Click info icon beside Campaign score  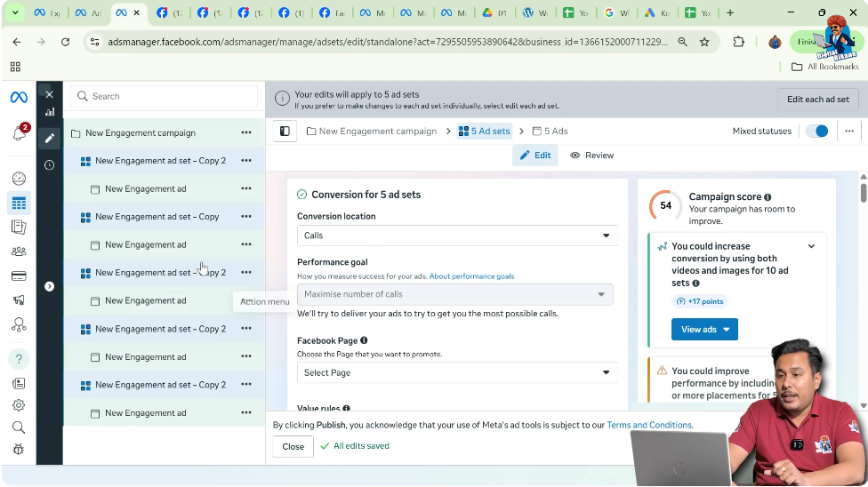tap(768, 197)
